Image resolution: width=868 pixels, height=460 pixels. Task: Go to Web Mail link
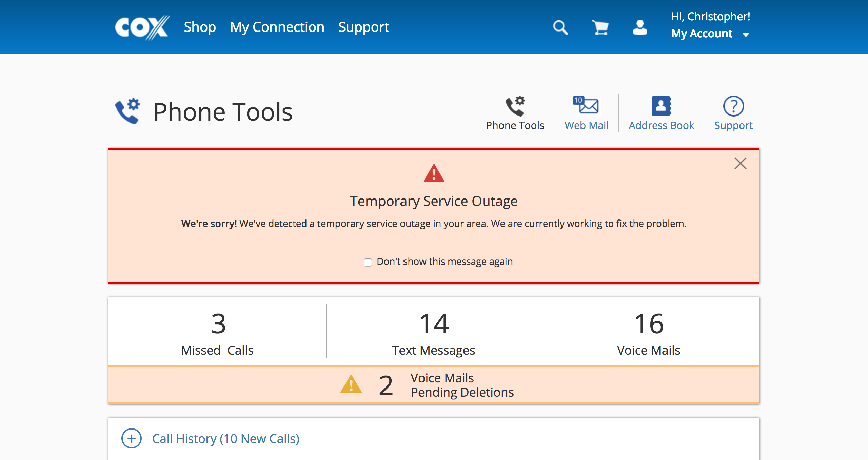point(586,125)
